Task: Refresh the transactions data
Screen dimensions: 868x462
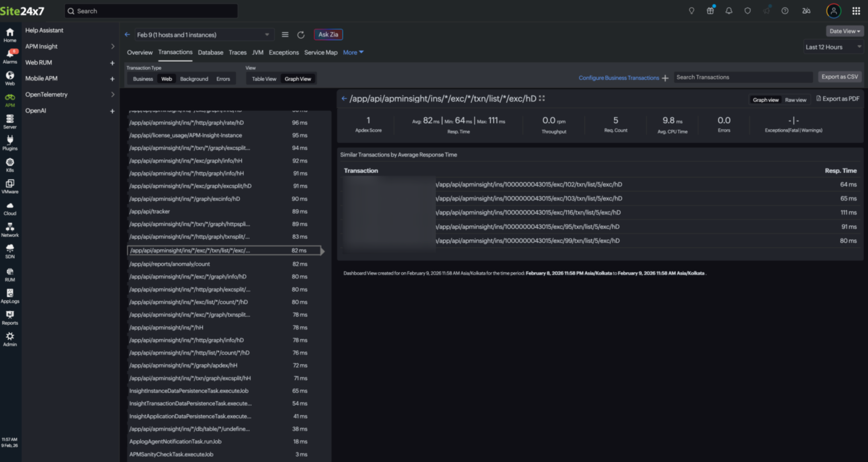Action: [x=301, y=35]
